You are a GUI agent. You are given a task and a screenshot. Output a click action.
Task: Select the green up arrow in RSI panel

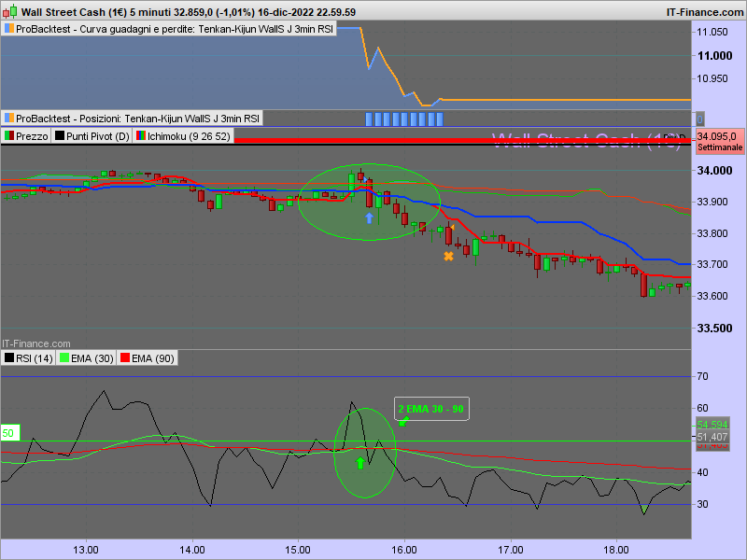pyautogui.click(x=360, y=462)
